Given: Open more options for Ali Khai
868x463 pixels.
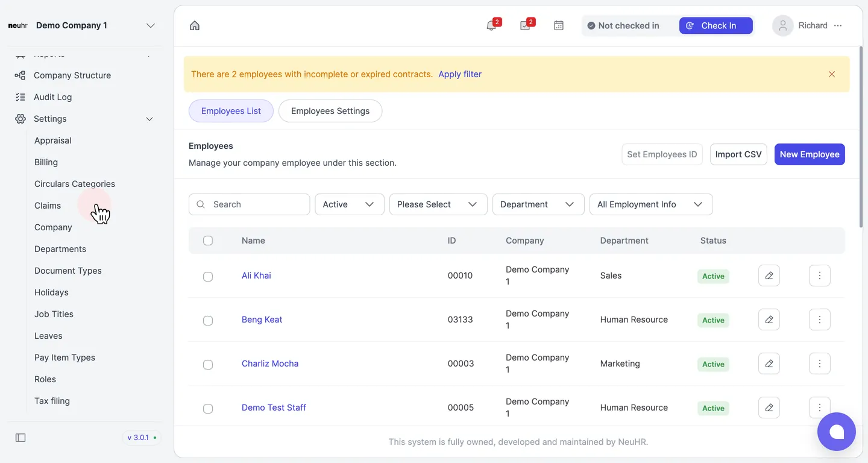Looking at the screenshot, I should click(x=820, y=276).
